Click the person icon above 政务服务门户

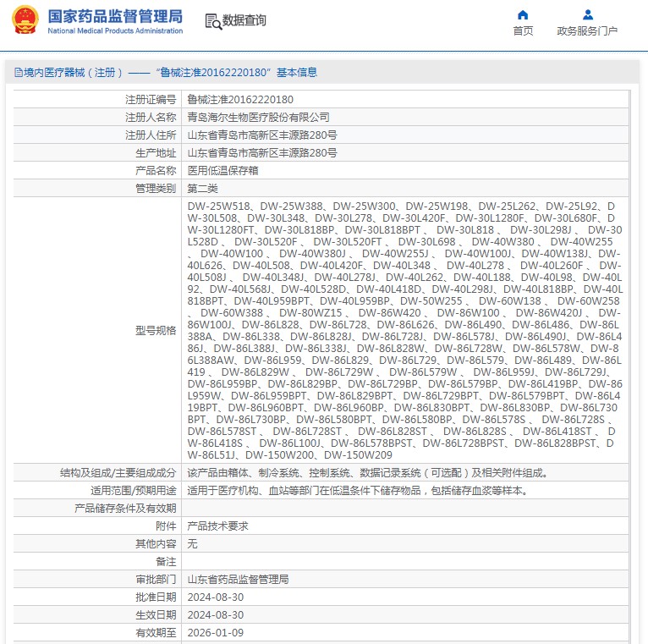pos(587,14)
